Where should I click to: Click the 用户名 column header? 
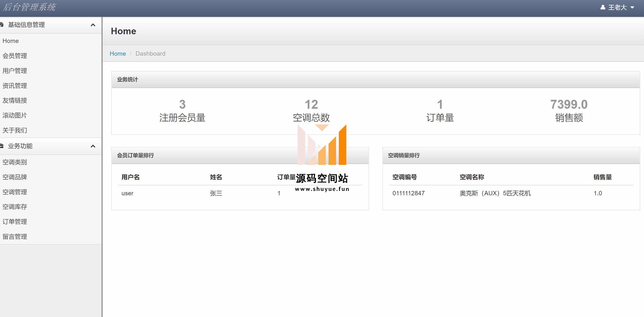(x=130, y=177)
